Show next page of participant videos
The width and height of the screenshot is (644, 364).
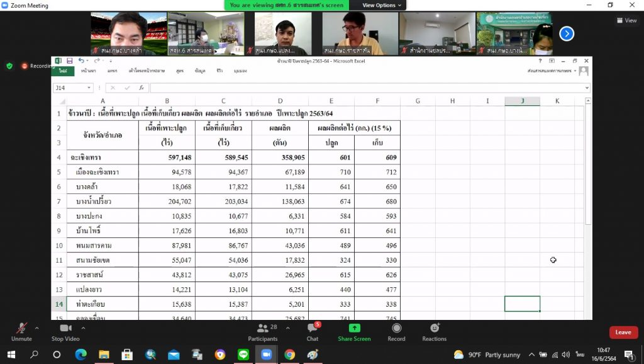pos(567,34)
